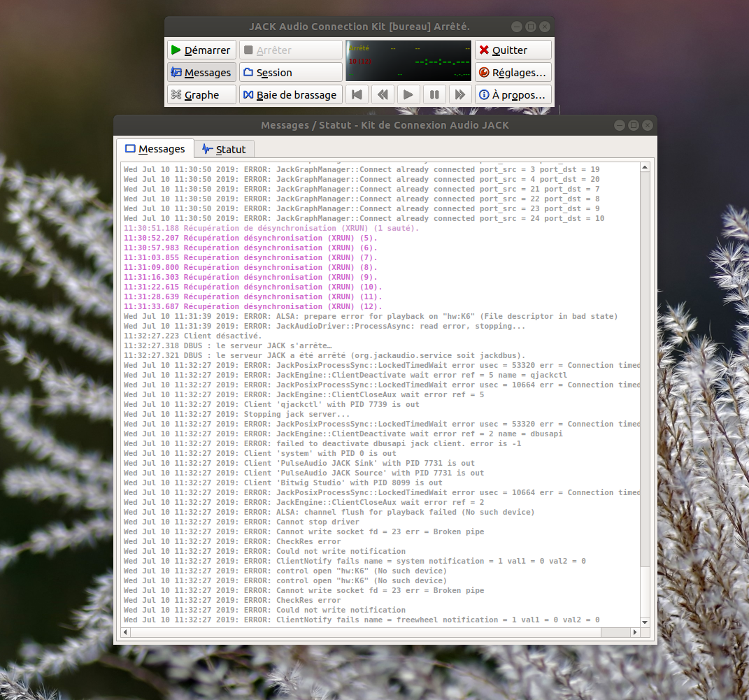The height and width of the screenshot is (700, 749).
Task: Click the scroll down arrow of message log
Action: (645, 622)
